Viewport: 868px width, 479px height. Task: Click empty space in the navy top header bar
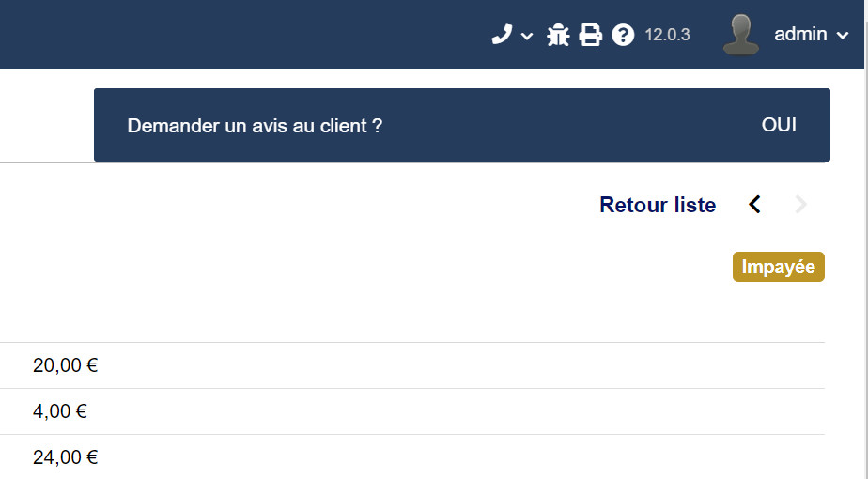[x=235, y=34]
